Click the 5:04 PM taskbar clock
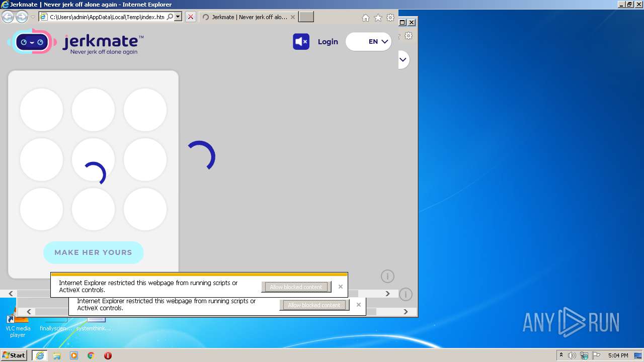644x362 pixels. point(618,355)
